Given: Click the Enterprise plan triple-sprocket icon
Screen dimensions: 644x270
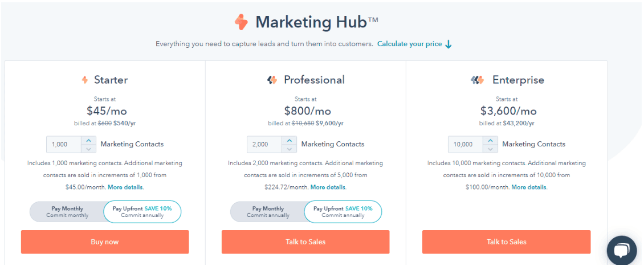Looking at the screenshot, I should pyautogui.click(x=477, y=80).
